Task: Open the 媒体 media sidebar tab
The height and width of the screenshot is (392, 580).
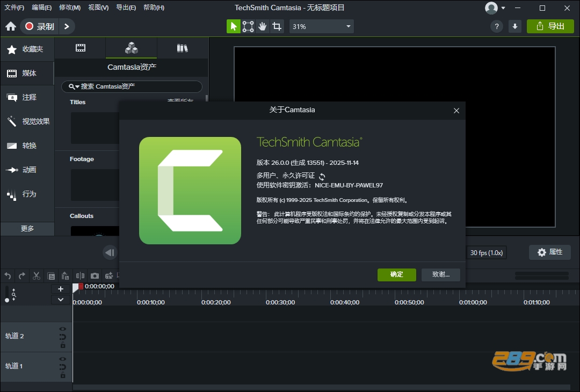Action: tap(27, 73)
